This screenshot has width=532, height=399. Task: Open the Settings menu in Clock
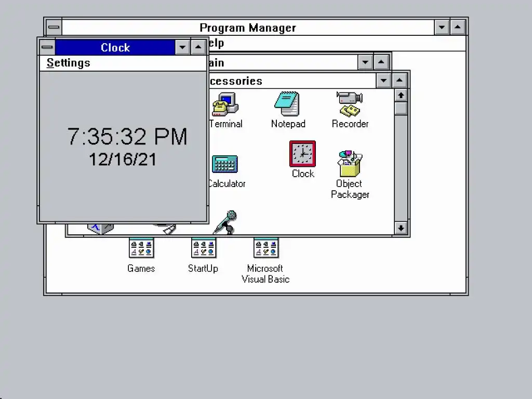(69, 63)
